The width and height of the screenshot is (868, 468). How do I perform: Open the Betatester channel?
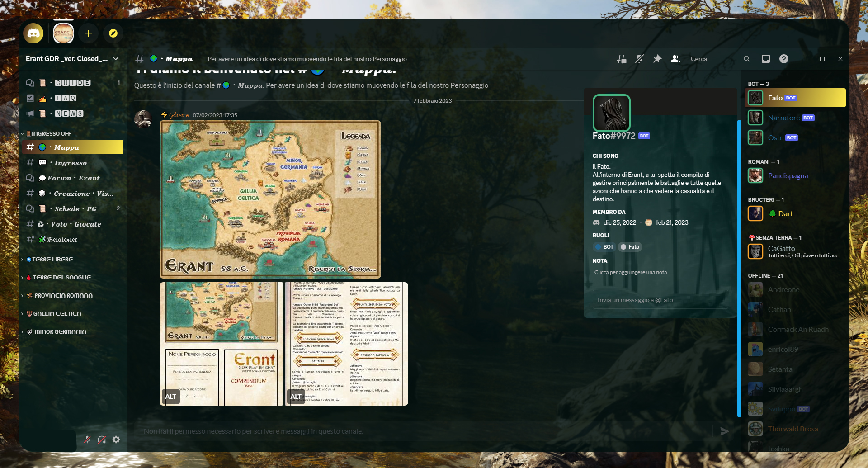point(73,239)
